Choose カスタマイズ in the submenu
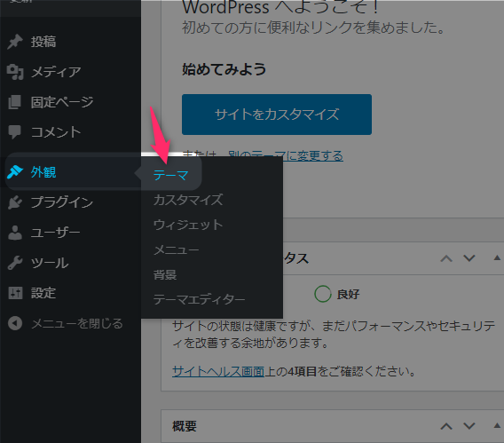 click(x=188, y=200)
